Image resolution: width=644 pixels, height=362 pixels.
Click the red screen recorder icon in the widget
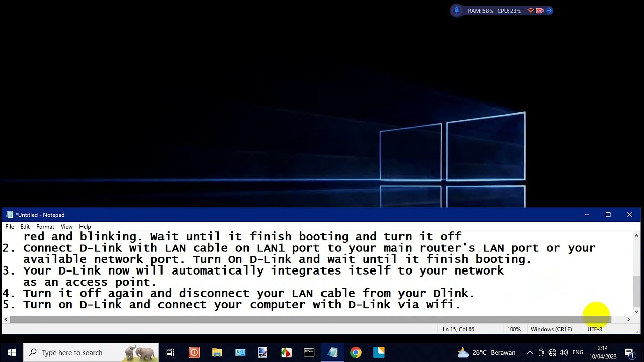coord(540,11)
